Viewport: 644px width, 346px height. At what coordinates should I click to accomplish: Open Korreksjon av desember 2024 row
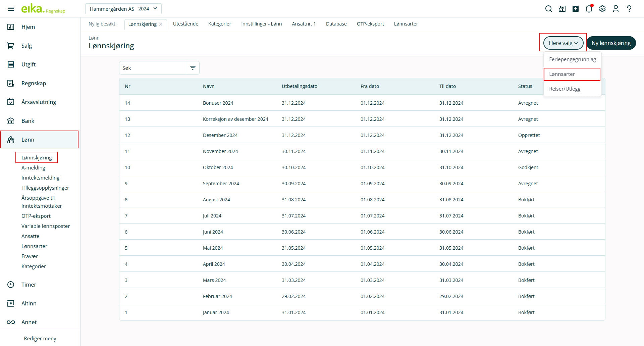362,119
